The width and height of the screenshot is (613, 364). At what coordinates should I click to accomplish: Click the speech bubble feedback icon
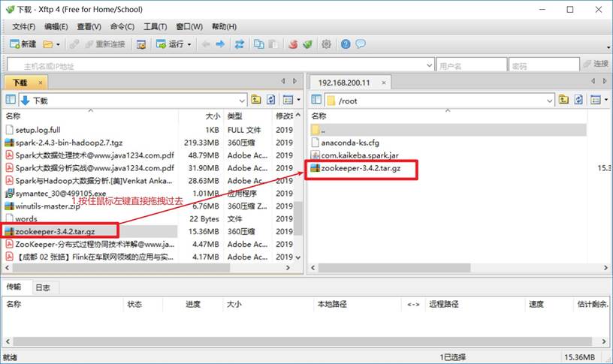point(361,44)
